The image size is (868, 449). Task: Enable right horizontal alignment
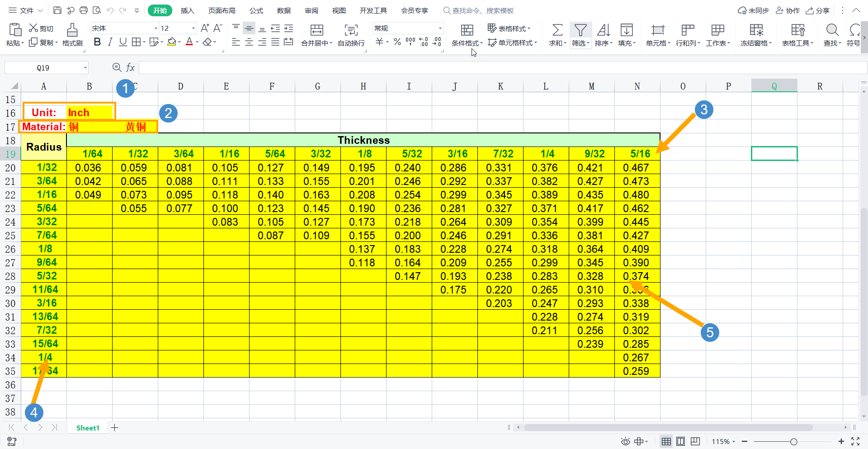[x=262, y=42]
